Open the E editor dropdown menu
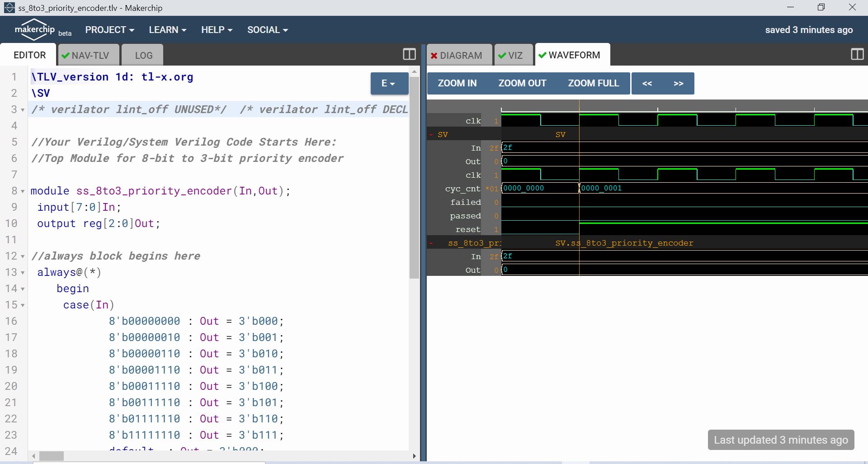Viewport: 868px width, 464px height. (389, 83)
